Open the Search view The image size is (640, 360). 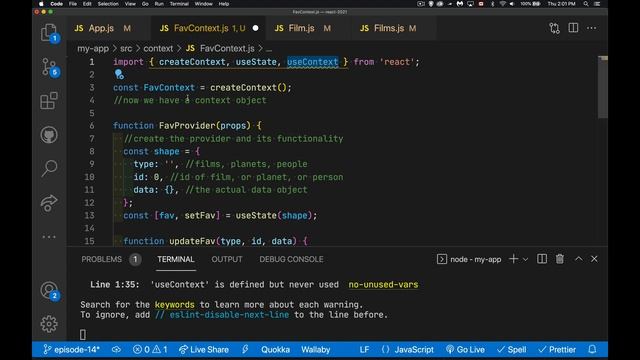[x=49, y=168]
